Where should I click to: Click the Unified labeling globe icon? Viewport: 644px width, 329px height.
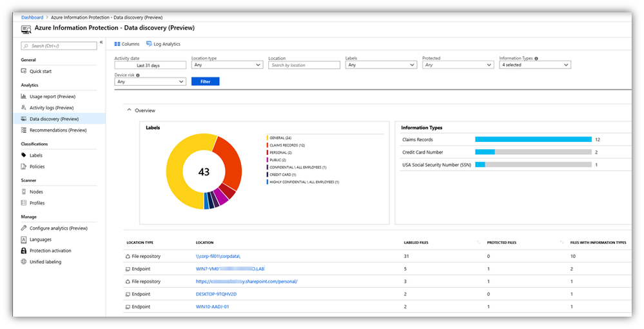[24, 261]
